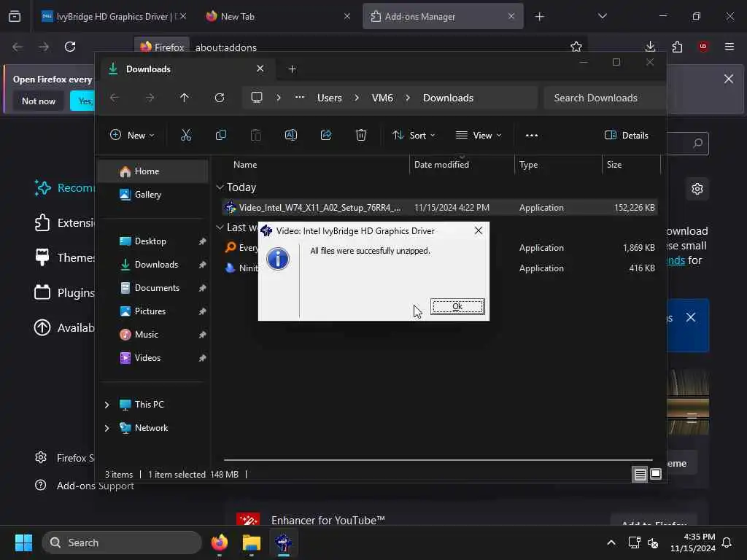Click Explorer's back navigation arrow

(x=115, y=98)
